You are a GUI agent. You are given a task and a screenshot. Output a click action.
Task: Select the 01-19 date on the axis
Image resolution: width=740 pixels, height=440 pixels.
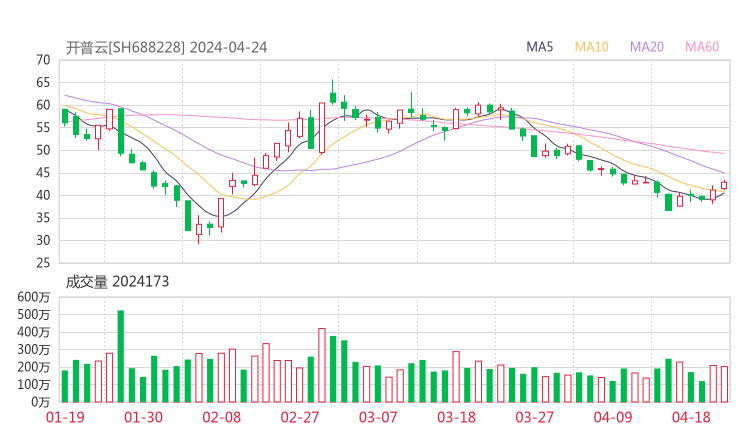pos(65,417)
